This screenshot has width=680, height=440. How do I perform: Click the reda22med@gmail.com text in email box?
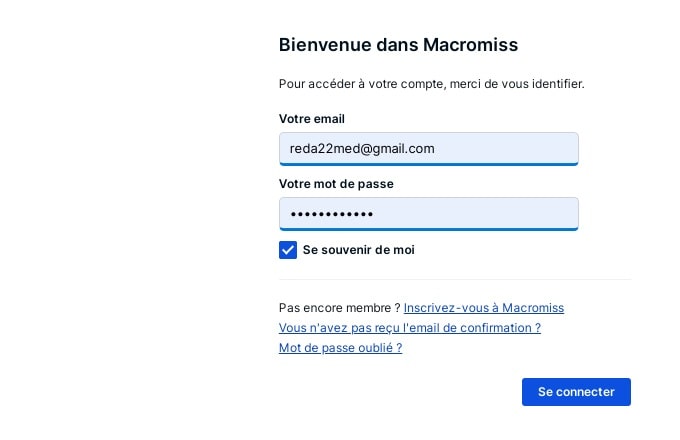[362, 148]
